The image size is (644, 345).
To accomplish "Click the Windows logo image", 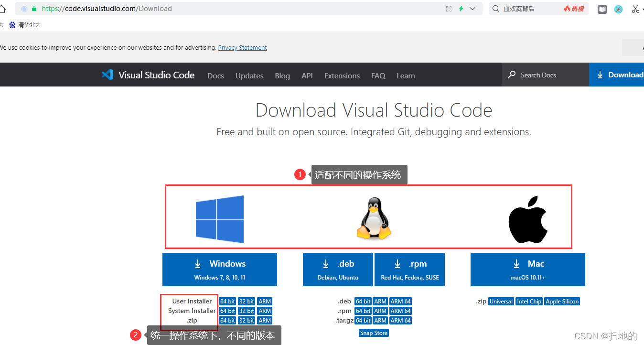I will click(220, 219).
